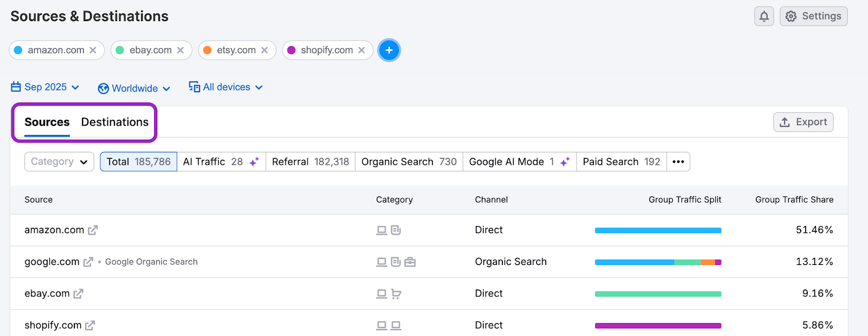Remove ebay.com chip with its X
Viewport: 868px width, 336px height.
coord(181,50)
